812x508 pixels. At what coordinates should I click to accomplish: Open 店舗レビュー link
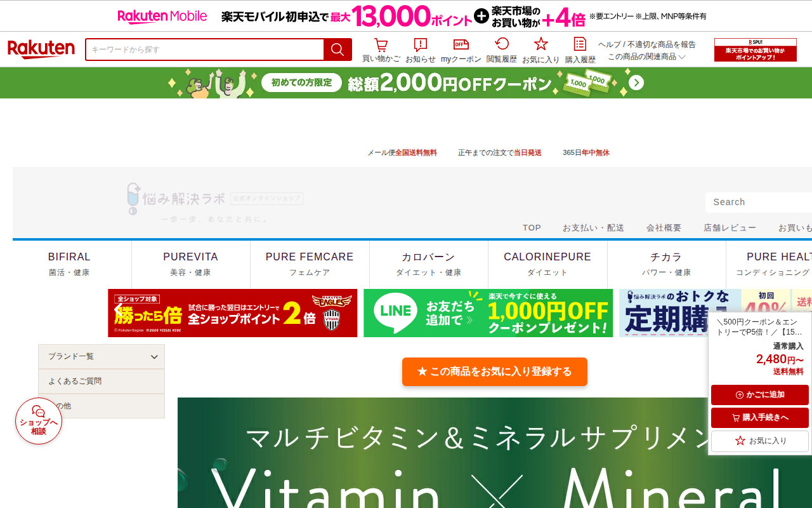coord(730,228)
